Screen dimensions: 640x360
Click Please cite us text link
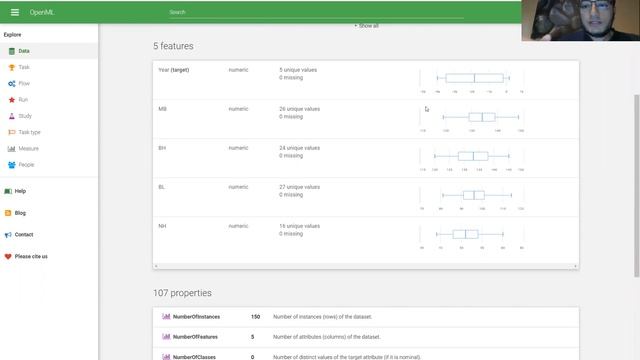[x=31, y=256]
